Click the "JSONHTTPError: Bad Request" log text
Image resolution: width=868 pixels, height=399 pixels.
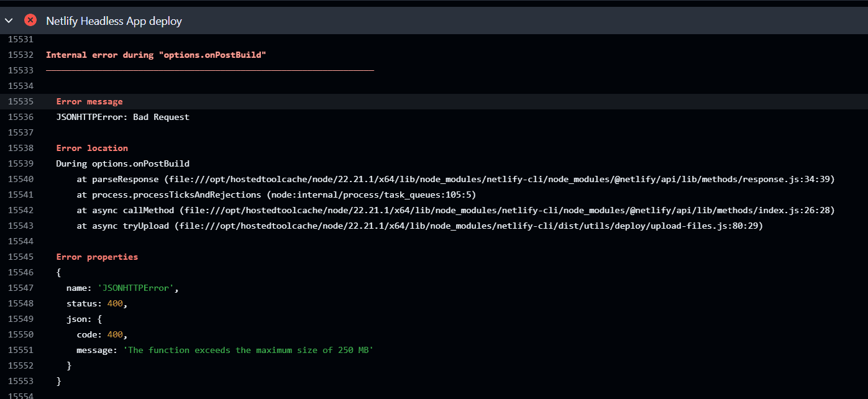point(122,117)
